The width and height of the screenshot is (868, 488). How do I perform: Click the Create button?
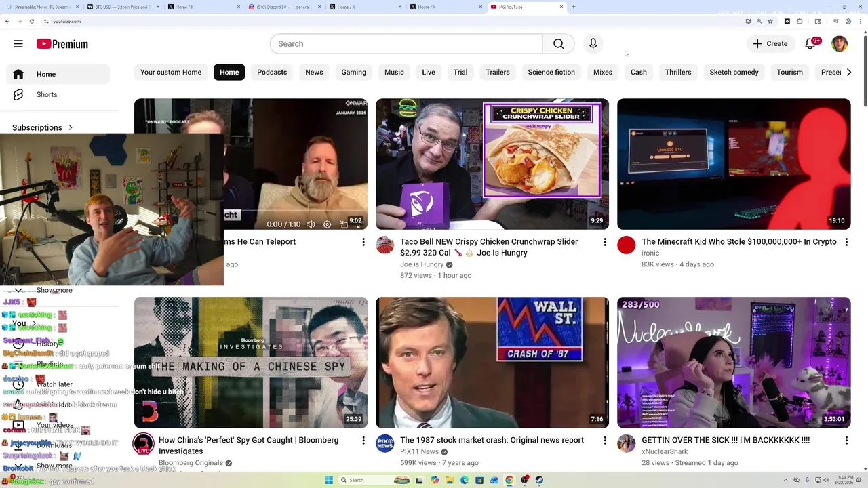tap(770, 44)
